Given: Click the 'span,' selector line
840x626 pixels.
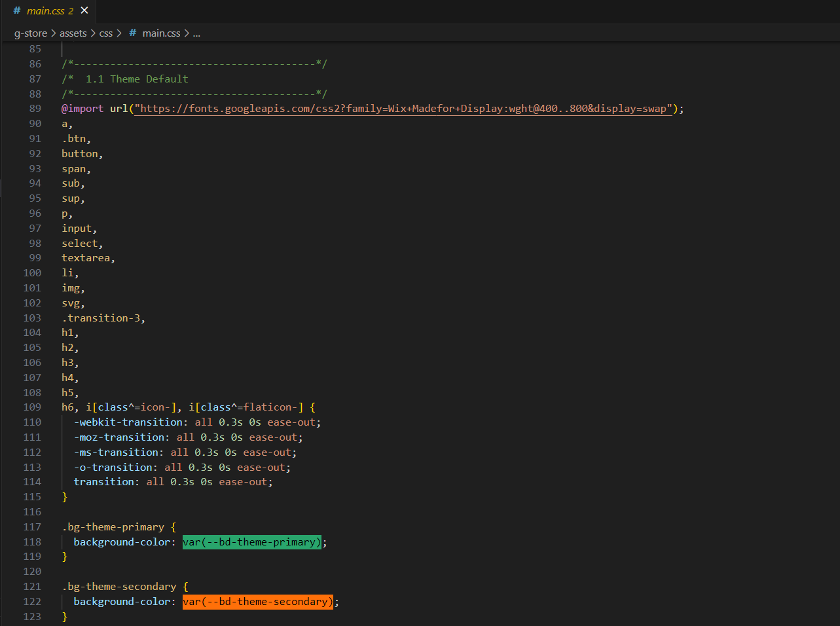Looking at the screenshot, I should coord(77,169).
